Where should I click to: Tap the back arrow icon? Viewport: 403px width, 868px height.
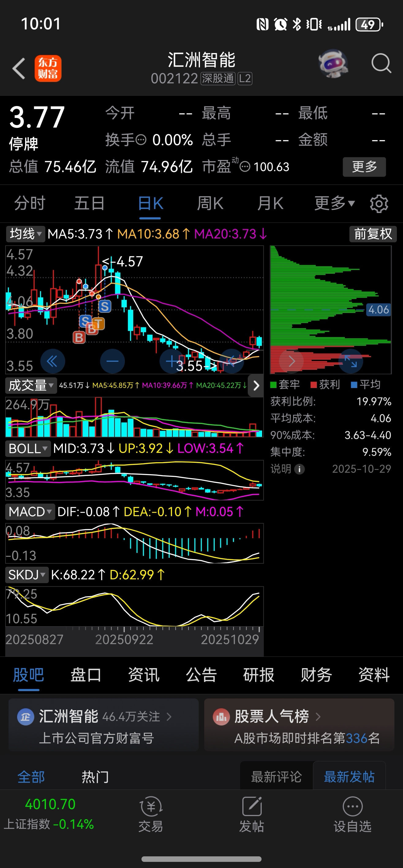coord(19,68)
